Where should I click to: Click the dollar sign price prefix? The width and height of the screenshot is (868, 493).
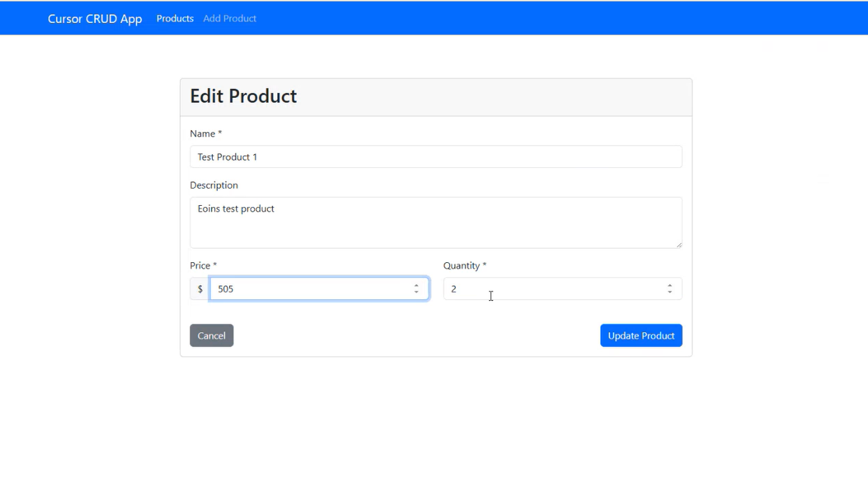(x=200, y=289)
